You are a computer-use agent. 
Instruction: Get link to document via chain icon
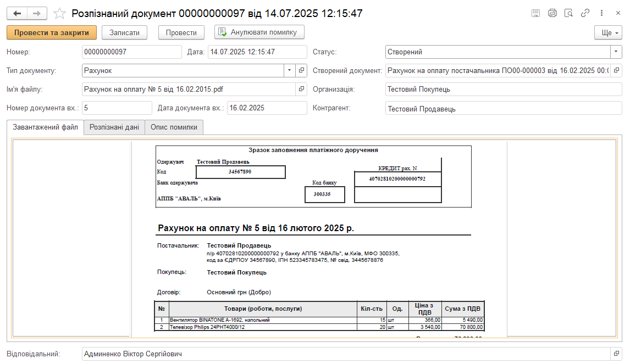[585, 13]
